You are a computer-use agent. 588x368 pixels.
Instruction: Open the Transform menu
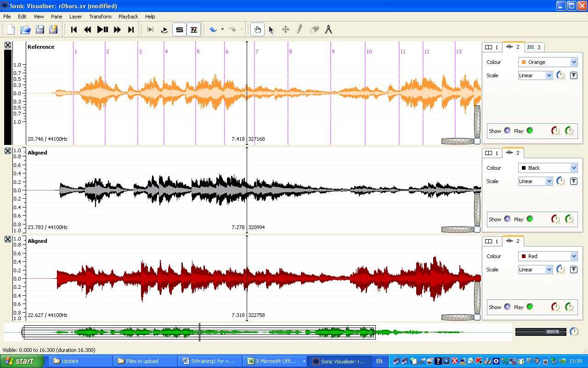point(100,17)
